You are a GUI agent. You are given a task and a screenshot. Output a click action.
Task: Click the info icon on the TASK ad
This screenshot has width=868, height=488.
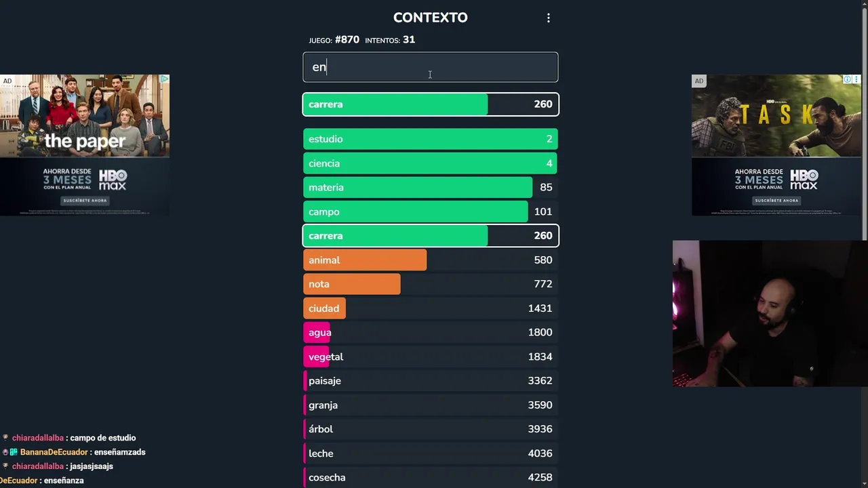pyautogui.click(x=847, y=80)
